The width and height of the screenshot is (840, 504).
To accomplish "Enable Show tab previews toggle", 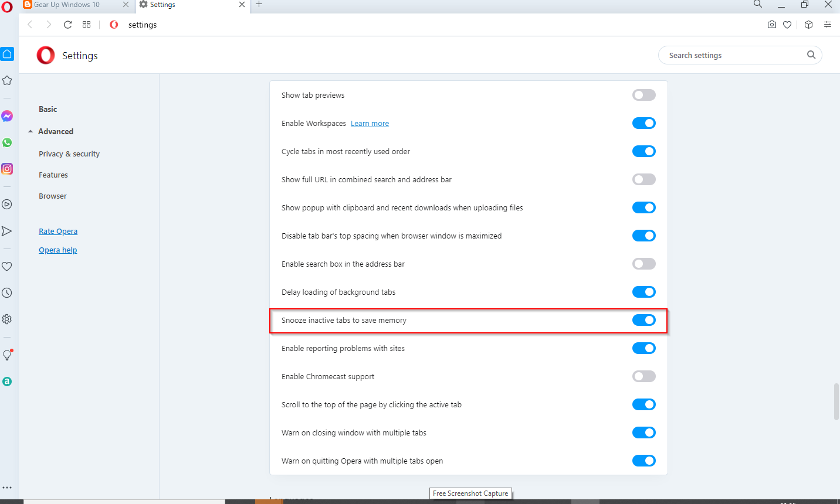I will pyautogui.click(x=643, y=95).
